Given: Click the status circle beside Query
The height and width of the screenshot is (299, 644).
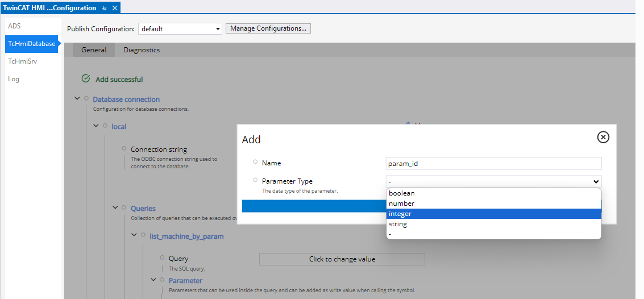Looking at the screenshot, I should pos(162,258).
